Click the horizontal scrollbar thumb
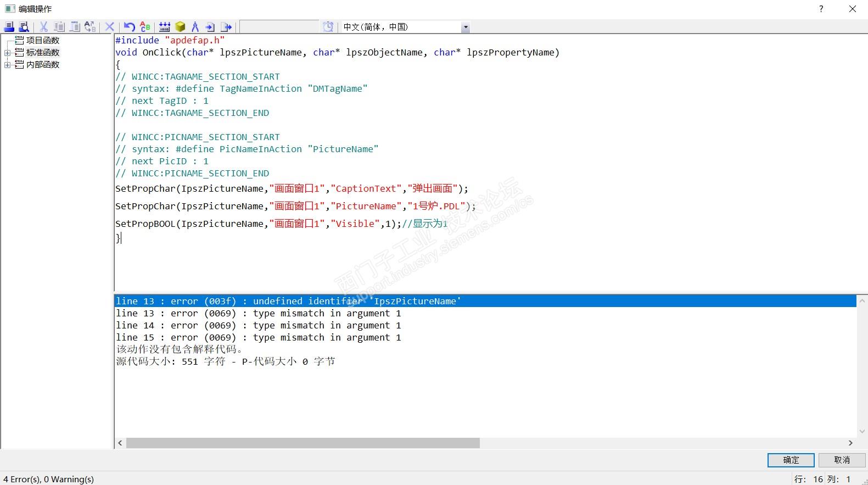This screenshot has width=868, height=485. click(x=303, y=443)
